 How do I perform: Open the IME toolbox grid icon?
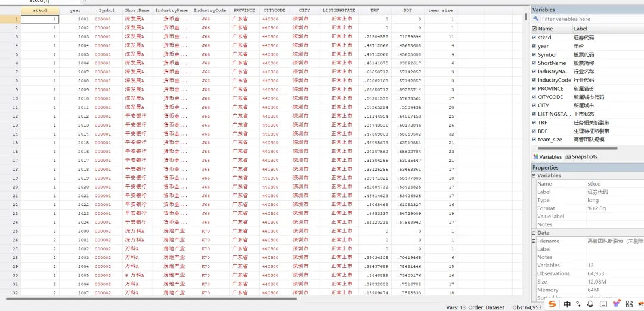click(x=629, y=304)
